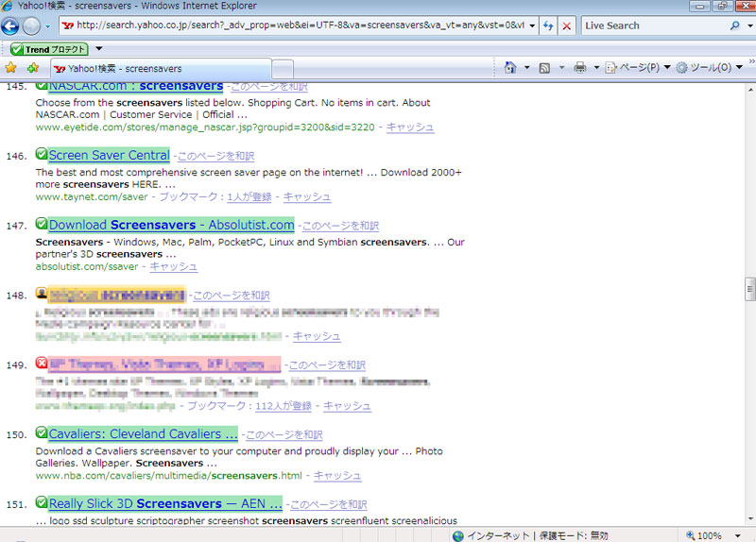Click the green rating icon for Cavaliers result

42,432
